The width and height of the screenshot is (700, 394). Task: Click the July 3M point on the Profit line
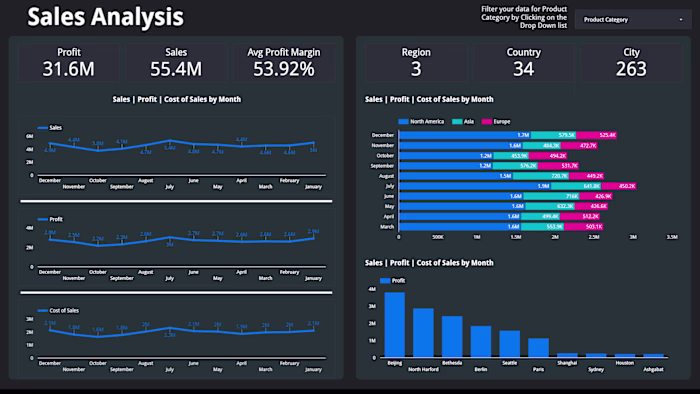point(170,237)
